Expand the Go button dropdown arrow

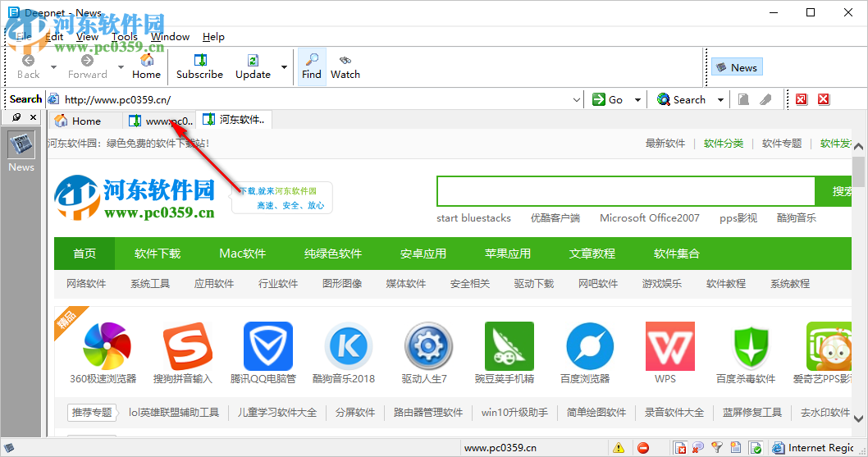point(637,100)
